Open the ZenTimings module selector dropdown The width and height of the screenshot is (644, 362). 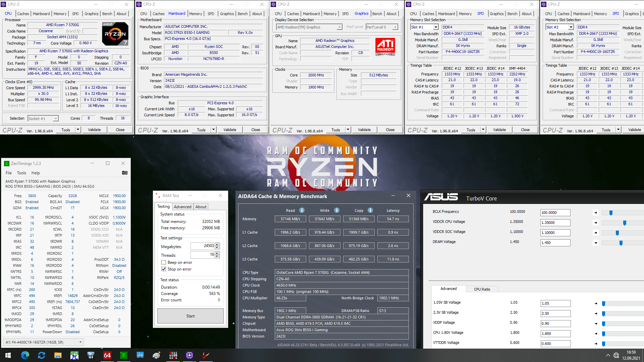pos(44,342)
